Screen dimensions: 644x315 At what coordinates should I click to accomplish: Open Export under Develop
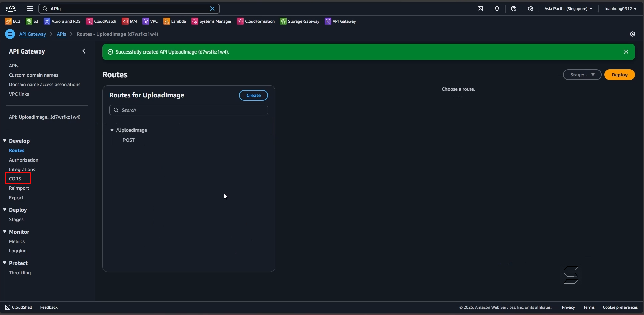click(16, 198)
